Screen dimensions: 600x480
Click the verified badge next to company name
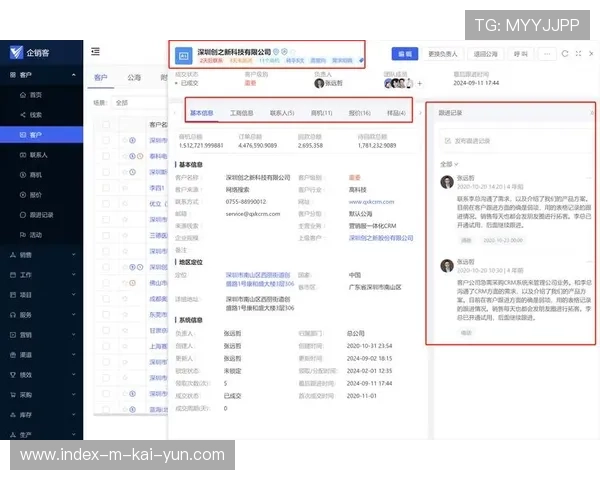(x=276, y=52)
